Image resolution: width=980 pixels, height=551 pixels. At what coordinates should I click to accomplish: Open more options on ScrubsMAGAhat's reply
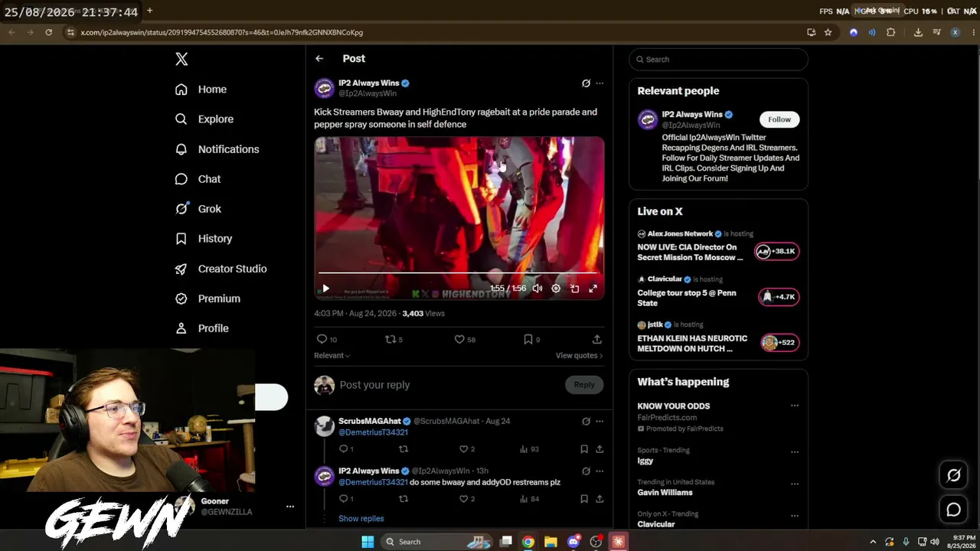pyautogui.click(x=599, y=421)
